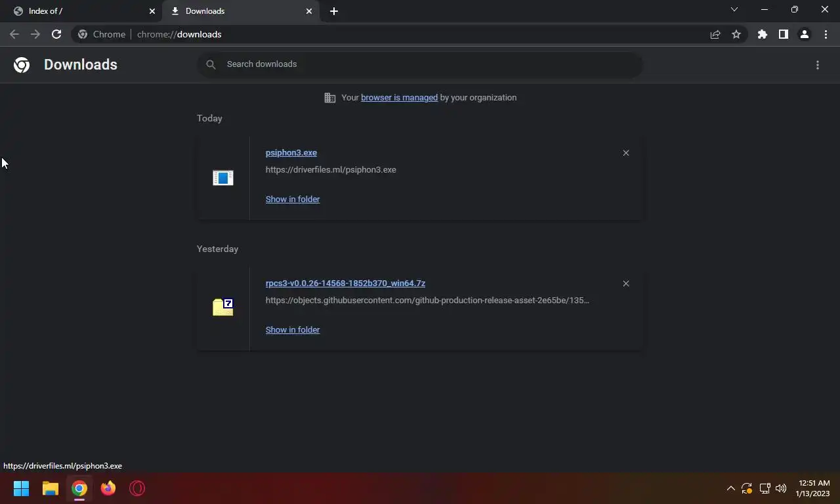Image resolution: width=840 pixels, height=504 pixels.
Task: Remove psiphon3.exe from downloads list
Action: 626,153
